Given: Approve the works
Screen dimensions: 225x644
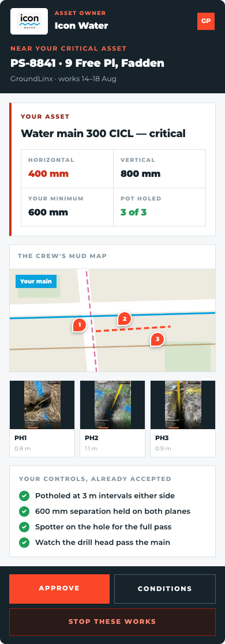Looking at the screenshot, I should tap(59, 589).
